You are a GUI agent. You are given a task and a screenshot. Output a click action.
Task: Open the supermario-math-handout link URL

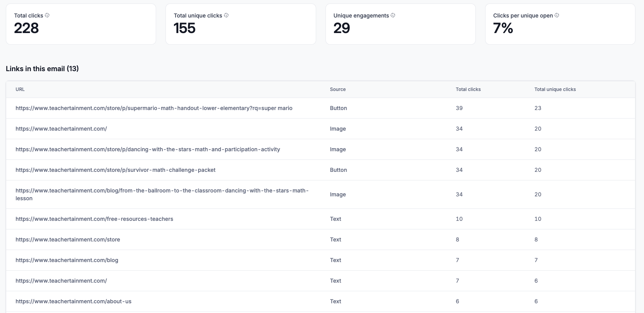pyautogui.click(x=154, y=108)
